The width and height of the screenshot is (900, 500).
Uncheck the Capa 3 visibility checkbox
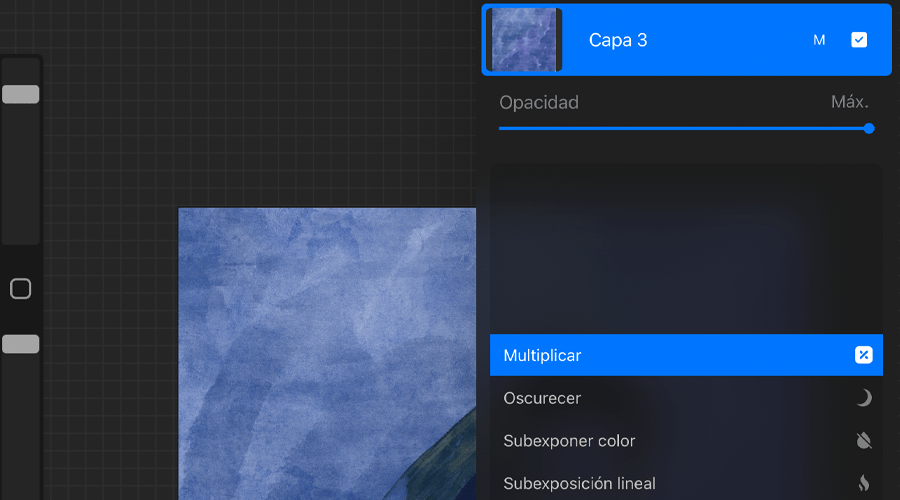coord(859,40)
